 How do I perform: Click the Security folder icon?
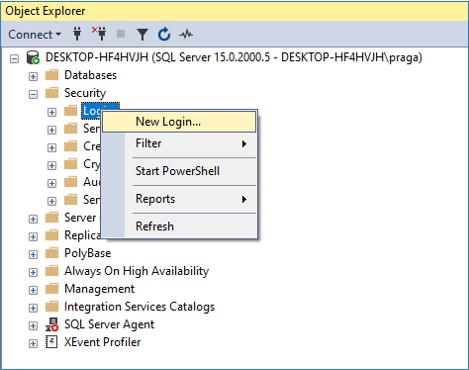[52, 92]
